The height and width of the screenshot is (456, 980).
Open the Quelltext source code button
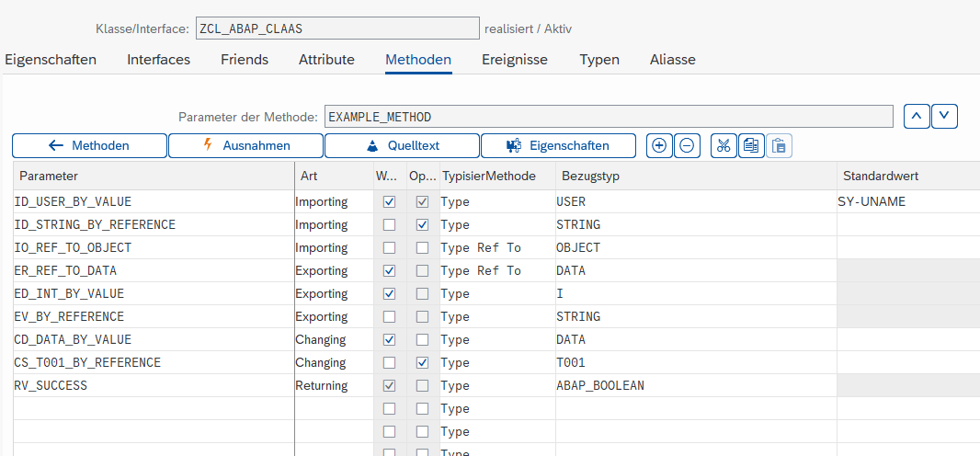tap(402, 145)
